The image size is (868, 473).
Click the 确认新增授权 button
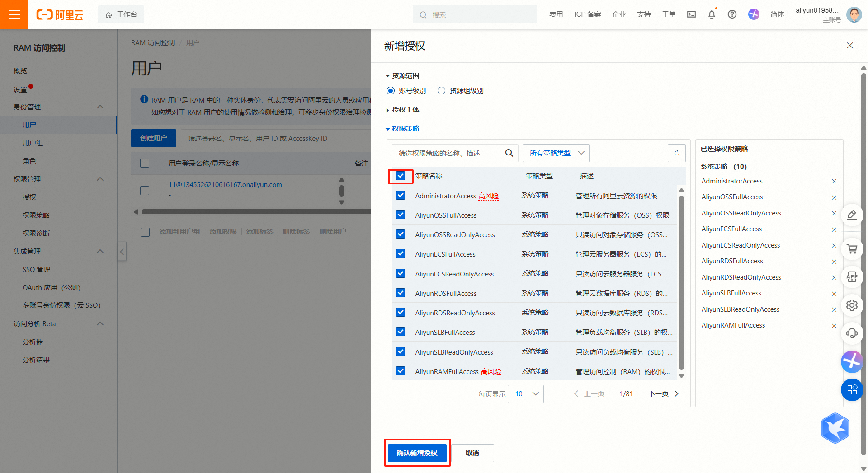(417, 453)
